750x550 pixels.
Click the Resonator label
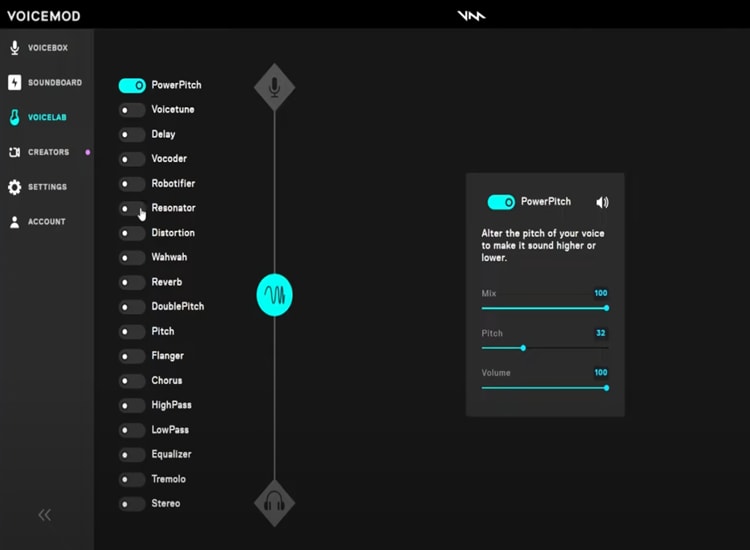point(173,208)
